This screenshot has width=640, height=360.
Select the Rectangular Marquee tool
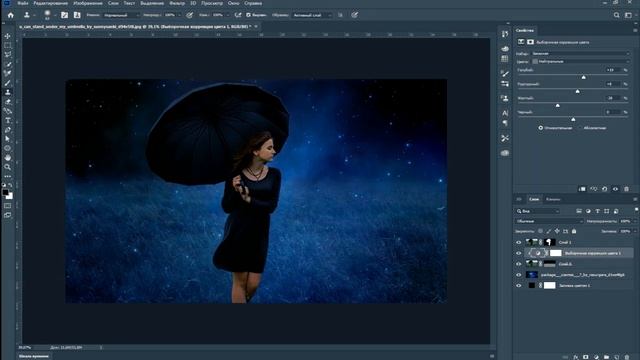7,45
